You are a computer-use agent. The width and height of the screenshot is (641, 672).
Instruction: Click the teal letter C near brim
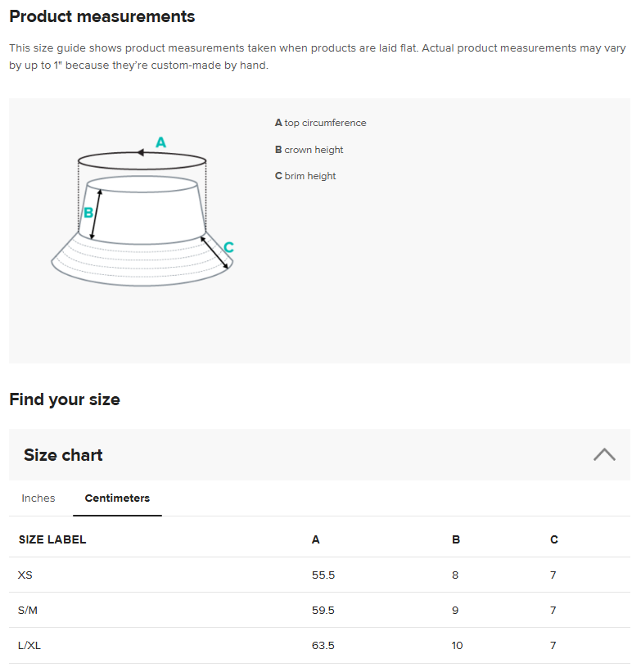(228, 247)
